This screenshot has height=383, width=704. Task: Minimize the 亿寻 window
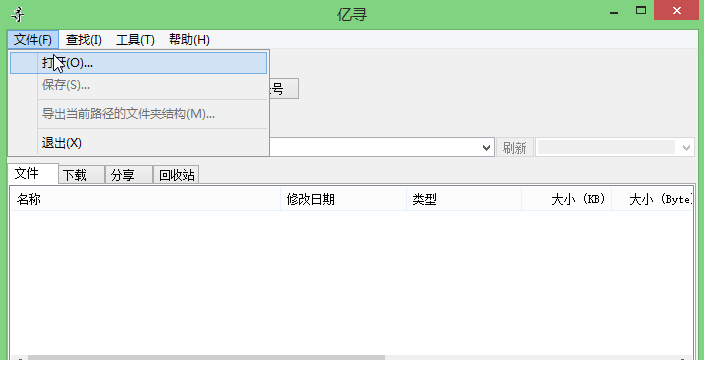coord(614,12)
